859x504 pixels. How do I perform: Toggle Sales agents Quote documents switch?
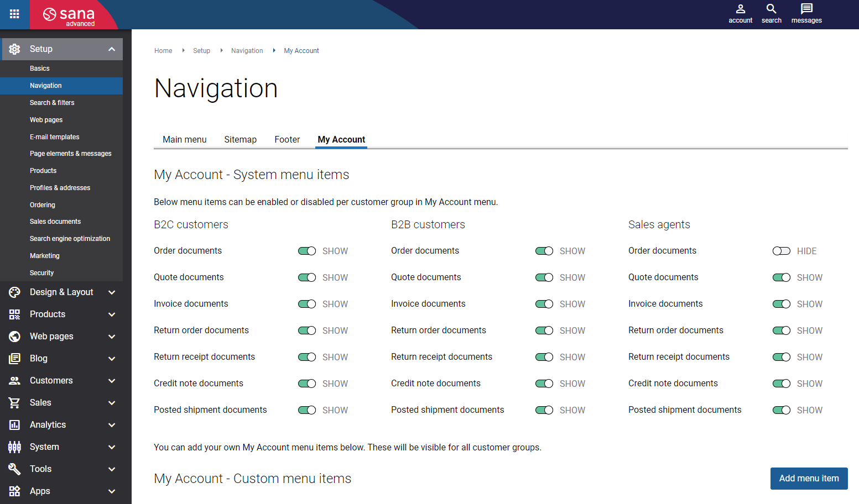pos(782,277)
